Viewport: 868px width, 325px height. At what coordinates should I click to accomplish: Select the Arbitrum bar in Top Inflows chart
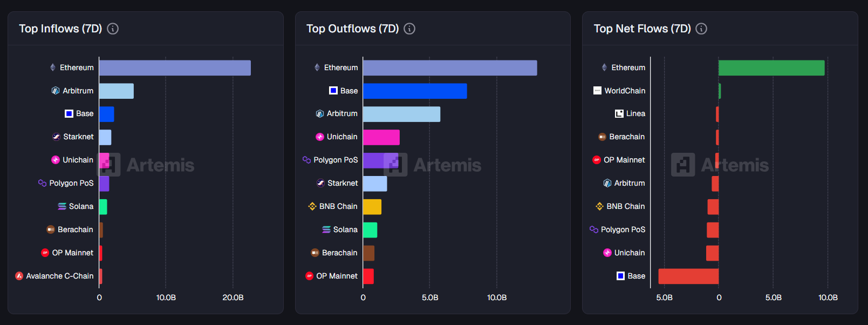click(117, 91)
